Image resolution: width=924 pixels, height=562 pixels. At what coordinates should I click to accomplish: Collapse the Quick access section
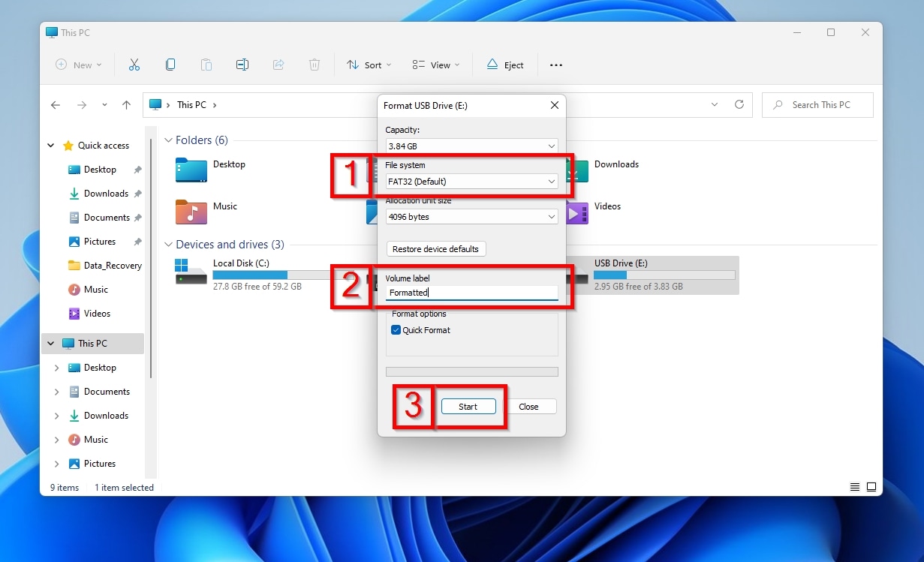pyautogui.click(x=50, y=145)
